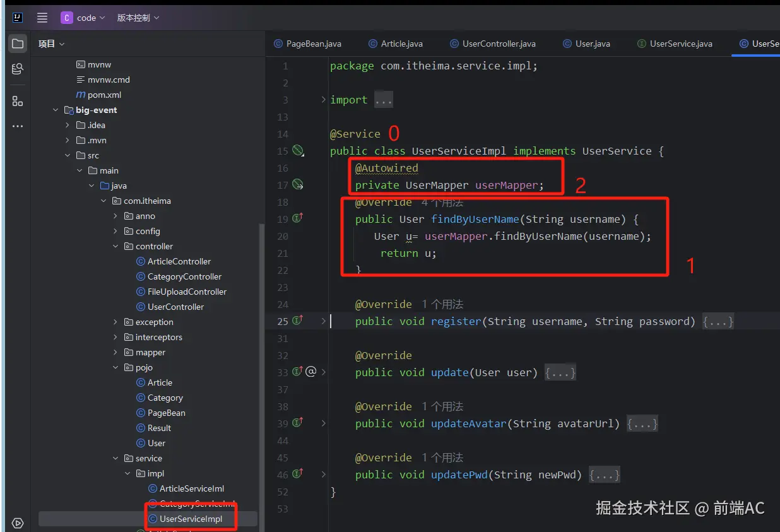The image size is (780, 532).
Task: Expand the folded updatePwd method on line 46
Action: point(324,475)
